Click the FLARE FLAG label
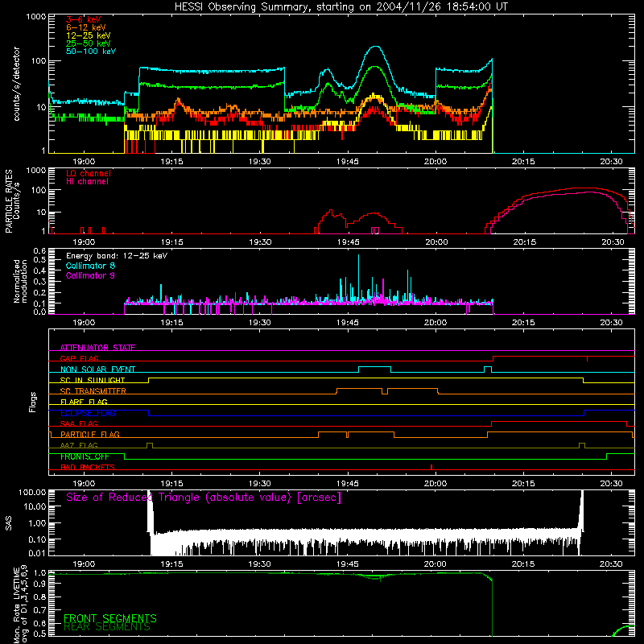Image resolution: width=644 pixels, height=644 pixels. pyautogui.click(x=84, y=402)
